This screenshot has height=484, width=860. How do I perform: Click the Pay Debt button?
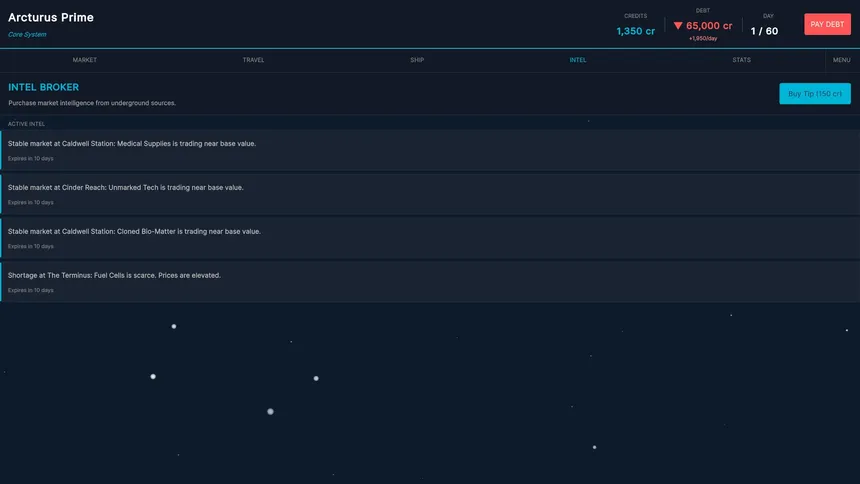tap(827, 24)
